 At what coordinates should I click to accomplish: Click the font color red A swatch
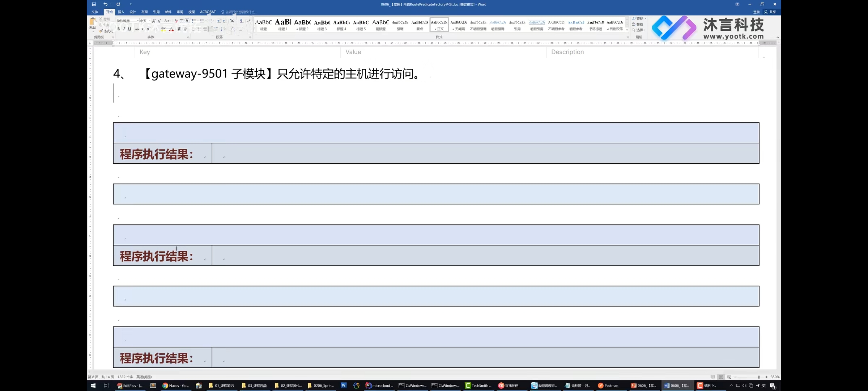(171, 29)
